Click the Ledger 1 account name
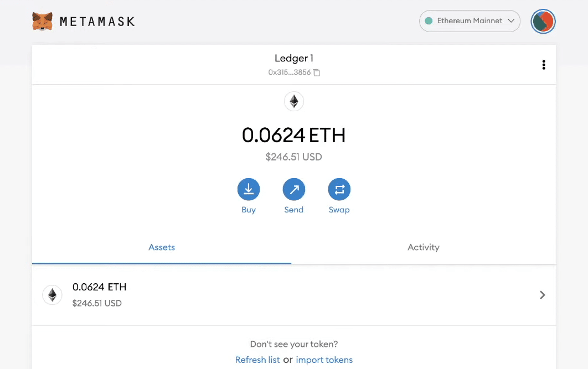 (294, 58)
